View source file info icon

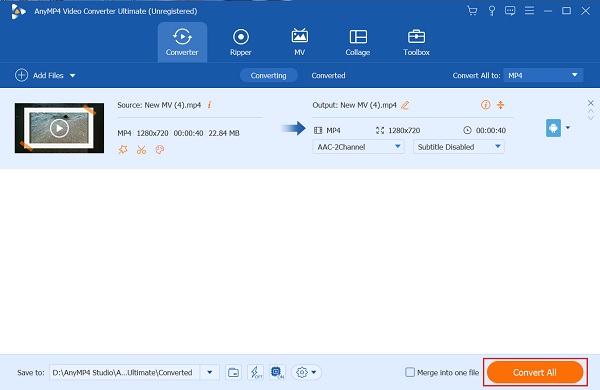[209, 105]
